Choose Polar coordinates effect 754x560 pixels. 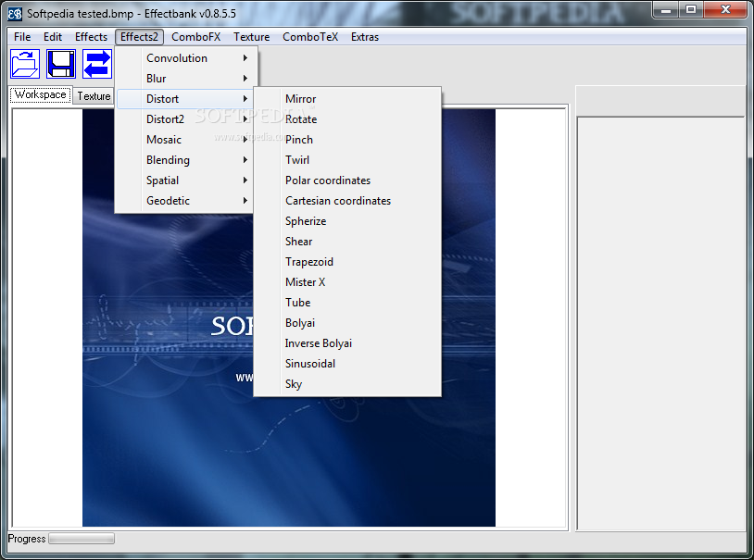point(347,180)
